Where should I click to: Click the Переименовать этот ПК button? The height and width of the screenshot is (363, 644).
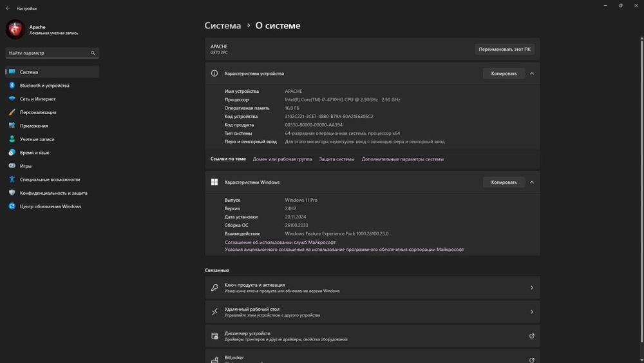point(505,49)
